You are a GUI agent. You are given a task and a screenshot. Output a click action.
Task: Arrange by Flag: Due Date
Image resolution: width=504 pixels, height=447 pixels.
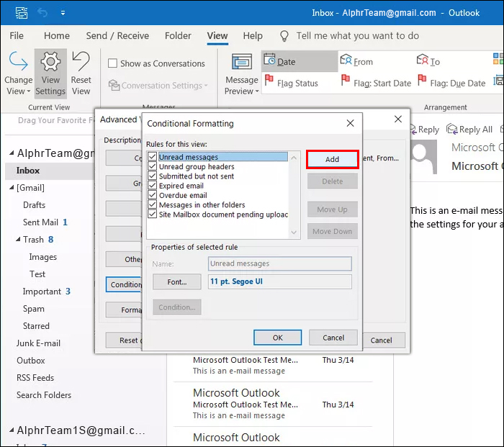(x=451, y=82)
